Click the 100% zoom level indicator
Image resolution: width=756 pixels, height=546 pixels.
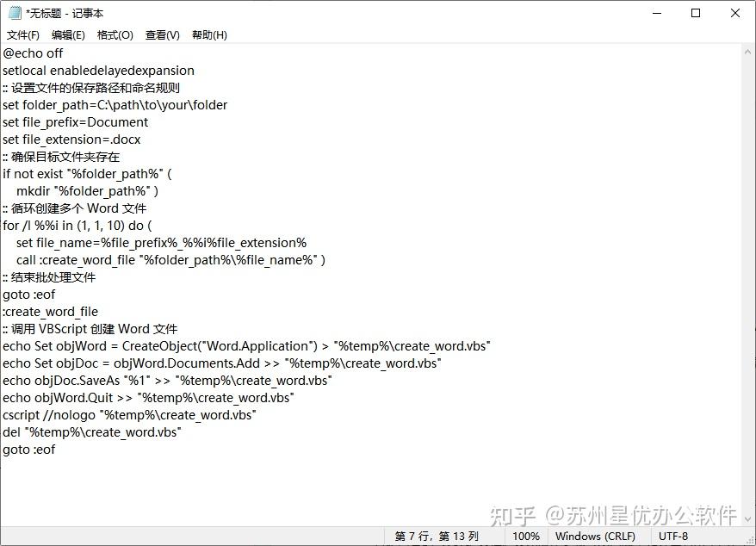[x=526, y=536]
